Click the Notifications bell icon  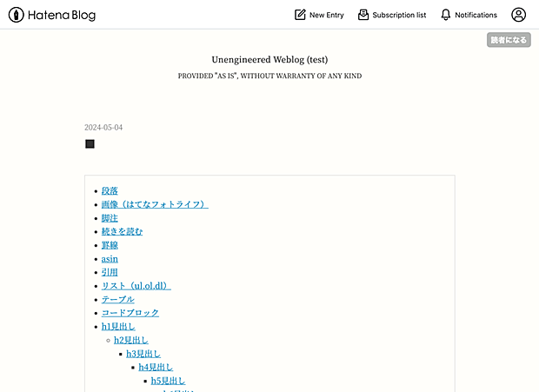tap(445, 15)
